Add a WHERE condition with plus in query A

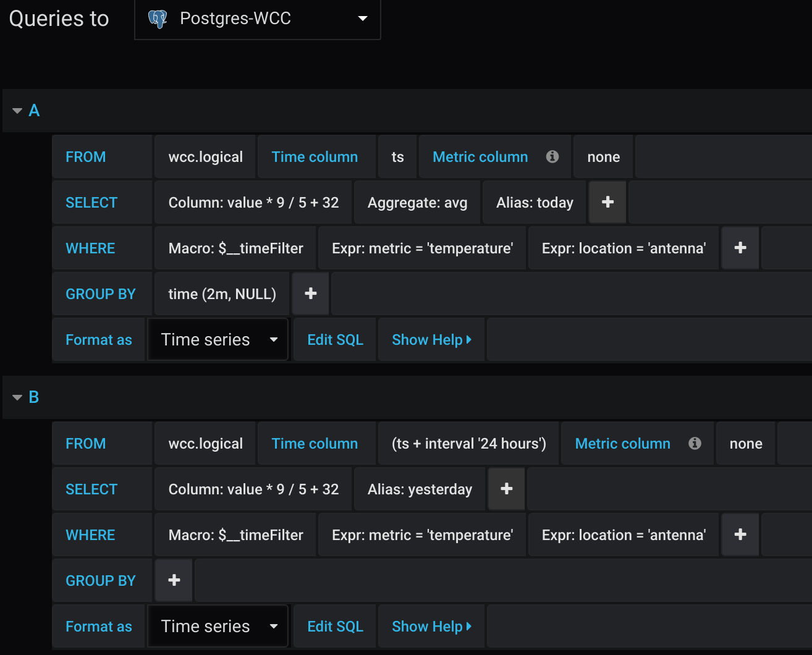(740, 248)
